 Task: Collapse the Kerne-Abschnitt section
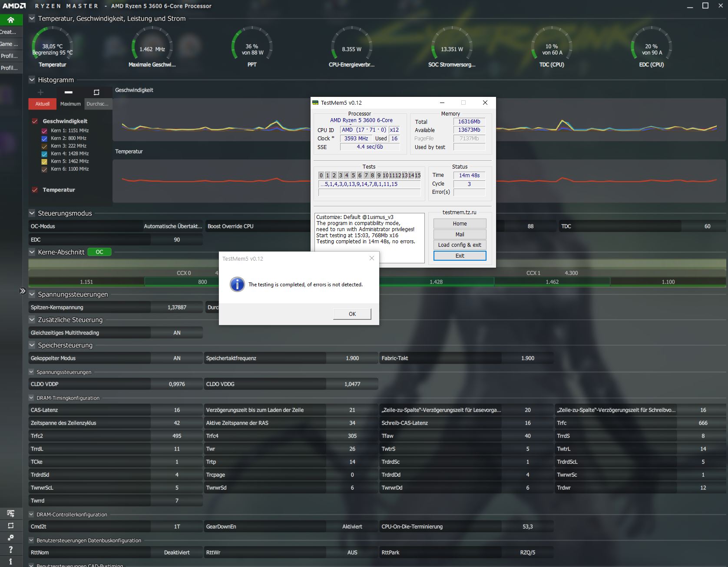pos(32,252)
